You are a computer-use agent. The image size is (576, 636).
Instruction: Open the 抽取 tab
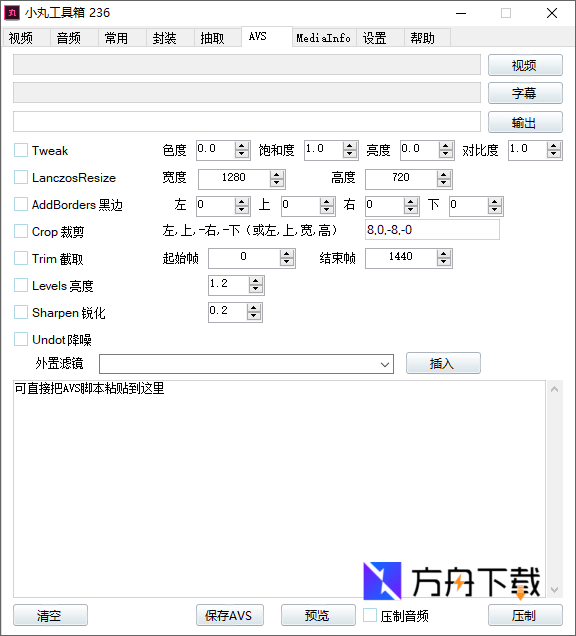[217, 38]
